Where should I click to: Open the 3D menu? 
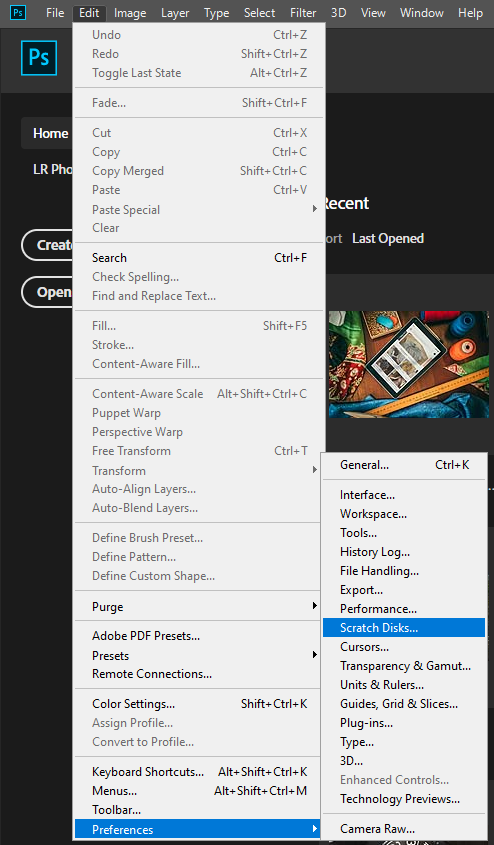pos(338,13)
